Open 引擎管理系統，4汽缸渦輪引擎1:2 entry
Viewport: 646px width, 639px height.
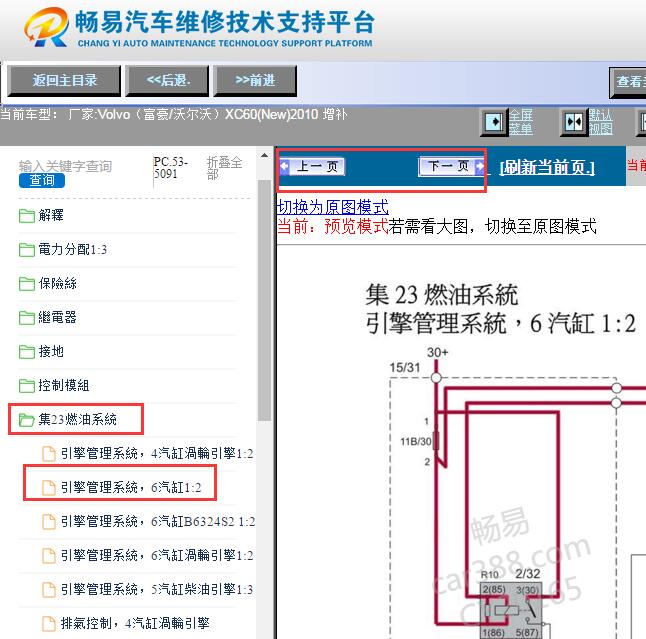click(157, 454)
